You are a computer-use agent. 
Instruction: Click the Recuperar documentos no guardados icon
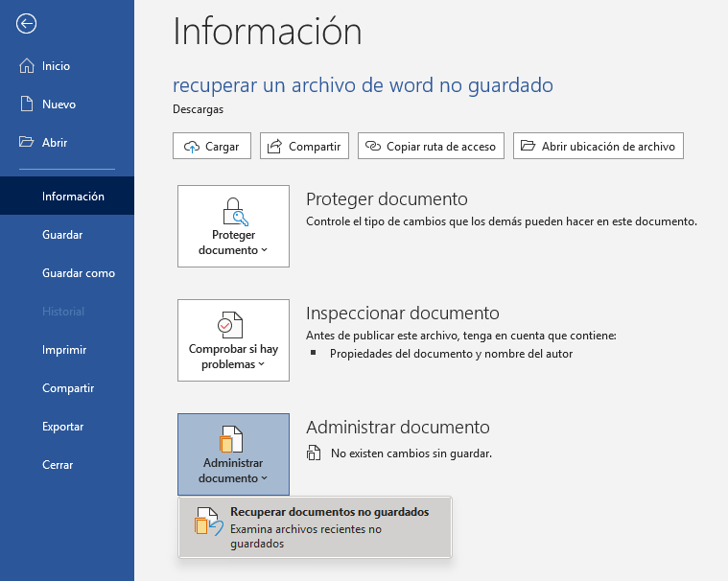(x=209, y=522)
